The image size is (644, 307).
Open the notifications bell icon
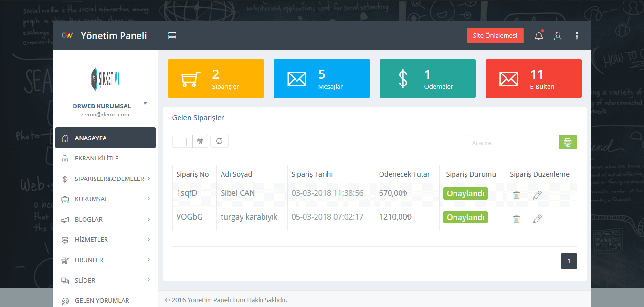pos(538,36)
